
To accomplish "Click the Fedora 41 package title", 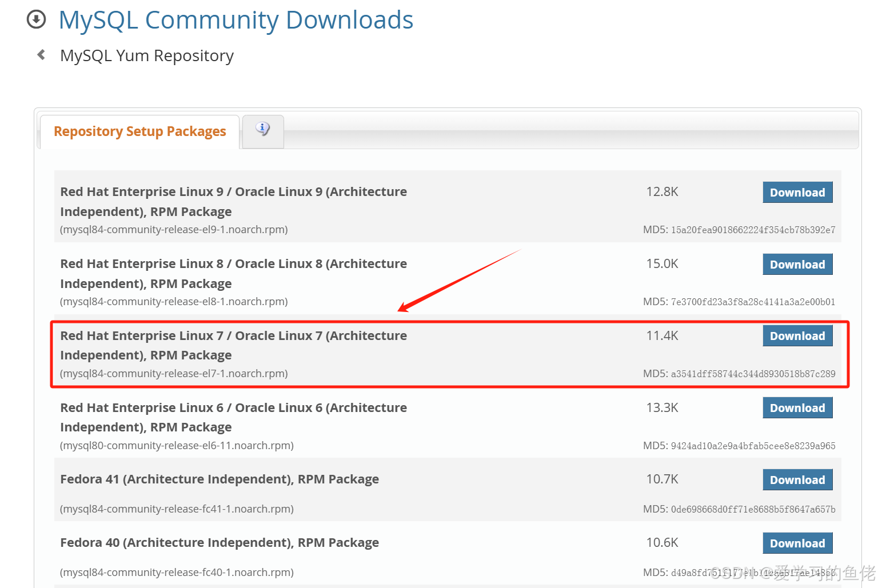I will [x=219, y=479].
